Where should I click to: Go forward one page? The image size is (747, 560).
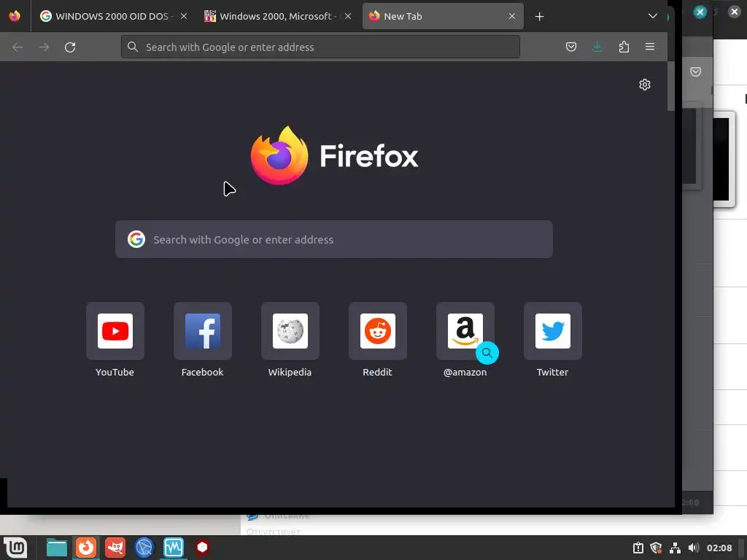44,47
